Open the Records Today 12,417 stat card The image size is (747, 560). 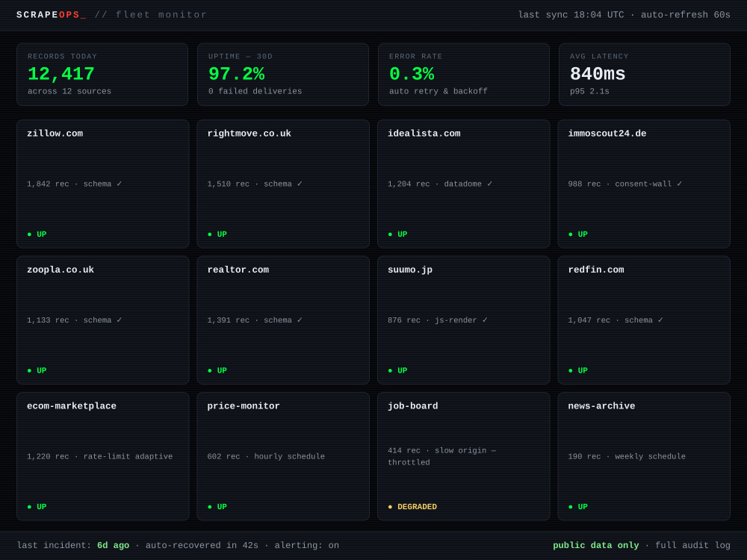pyautogui.click(x=102, y=74)
